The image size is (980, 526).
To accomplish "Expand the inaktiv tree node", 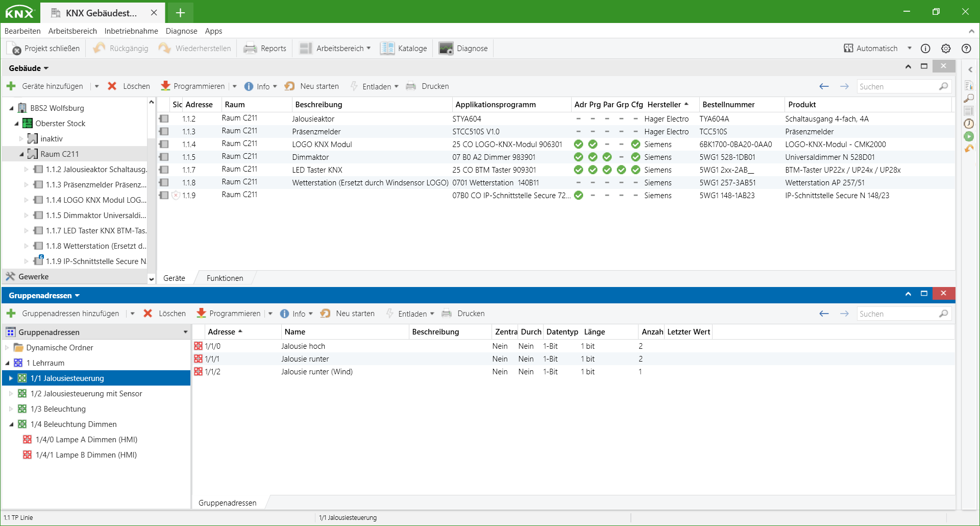I will (21, 139).
